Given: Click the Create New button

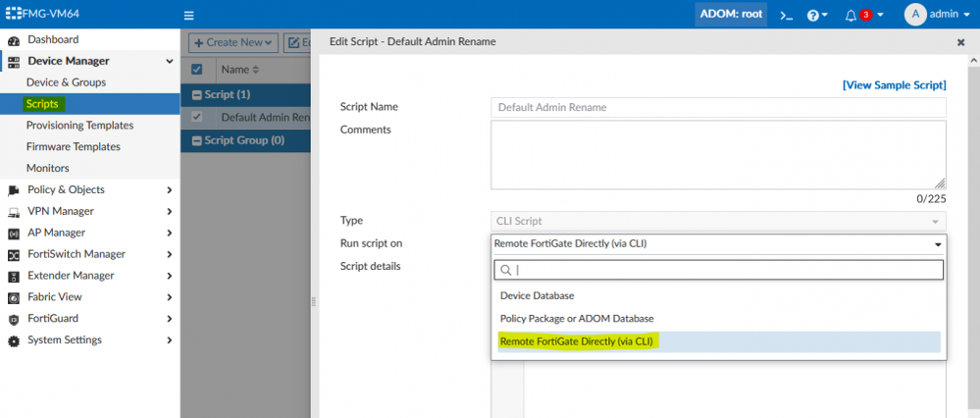Looking at the screenshot, I should click(x=232, y=43).
